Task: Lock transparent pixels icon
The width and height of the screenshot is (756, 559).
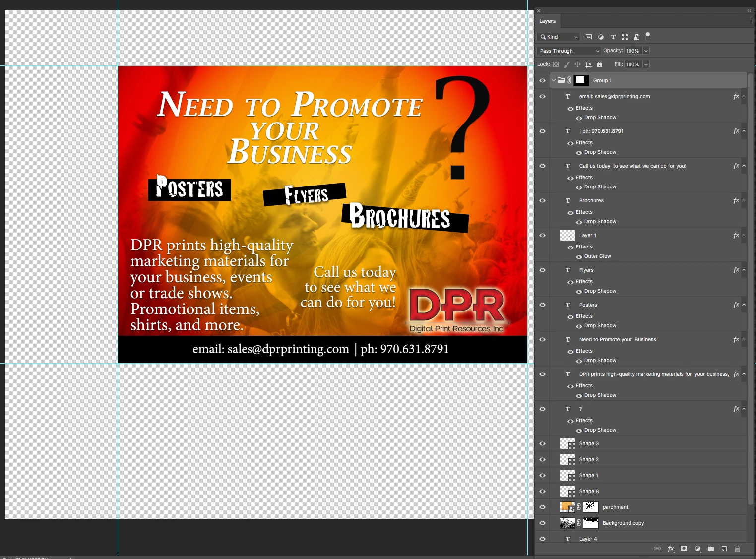Action: click(556, 64)
